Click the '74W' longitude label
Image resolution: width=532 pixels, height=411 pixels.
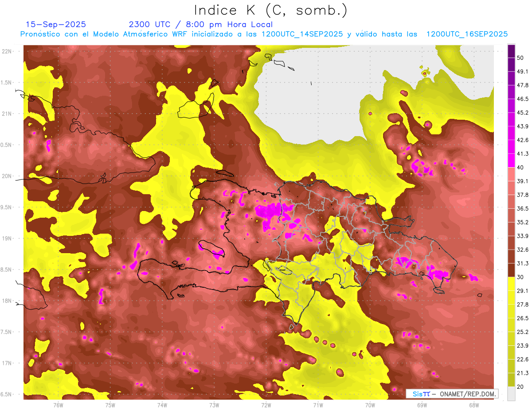pos(162,405)
